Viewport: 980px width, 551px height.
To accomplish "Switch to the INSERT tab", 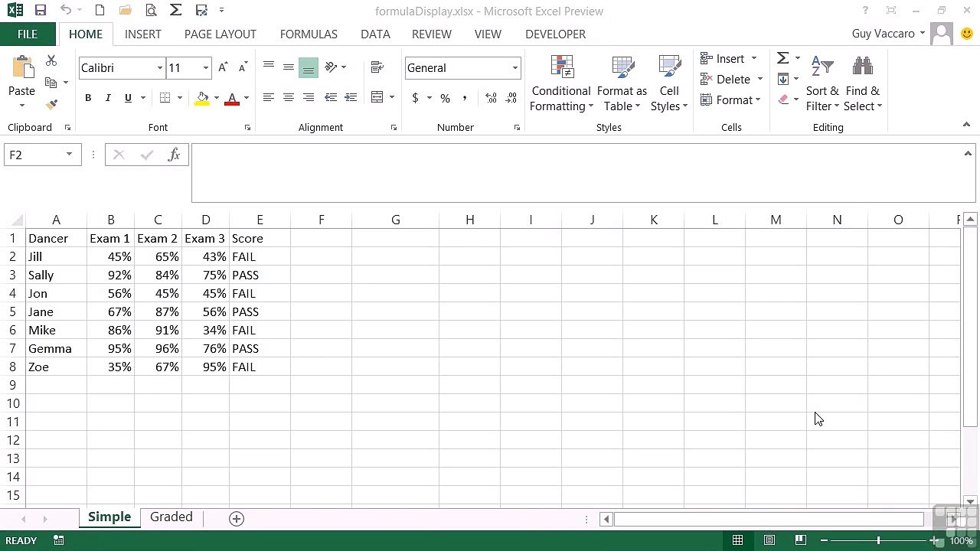I will point(143,34).
